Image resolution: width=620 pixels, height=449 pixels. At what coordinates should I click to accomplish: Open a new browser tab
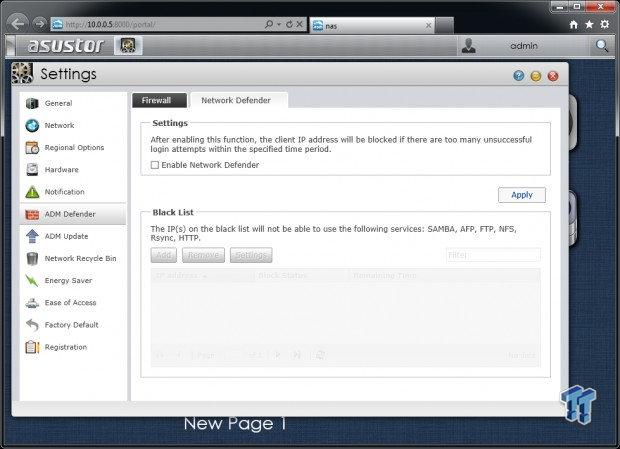pyautogui.click(x=444, y=25)
